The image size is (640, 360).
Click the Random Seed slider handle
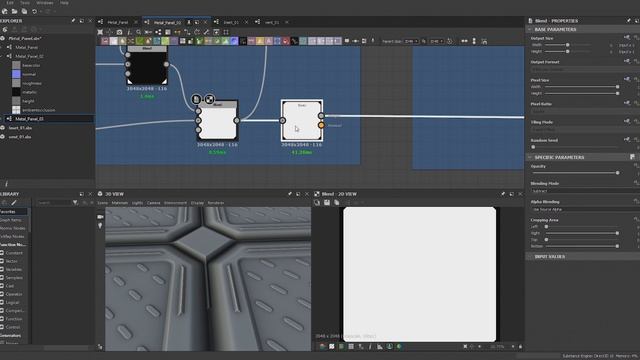[x=533, y=147]
